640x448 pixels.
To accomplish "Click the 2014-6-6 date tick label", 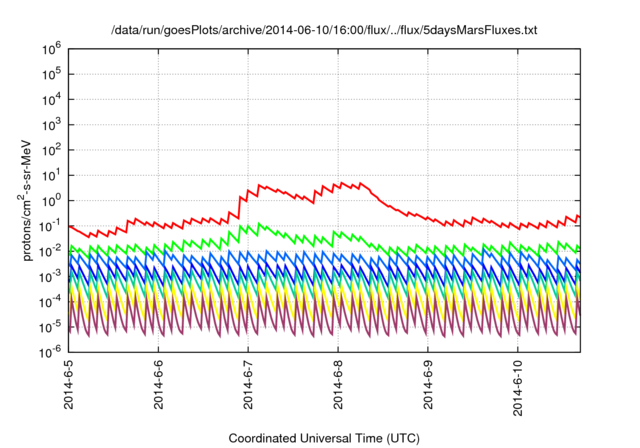I will [x=158, y=384].
